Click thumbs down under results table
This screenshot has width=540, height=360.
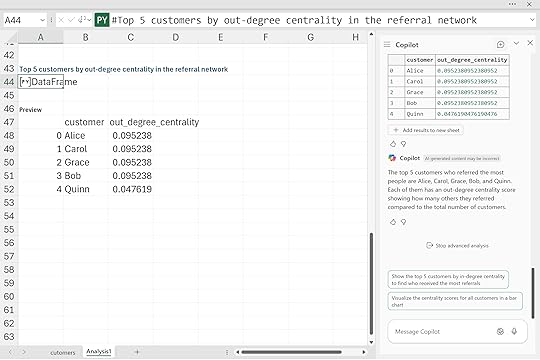pos(403,144)
